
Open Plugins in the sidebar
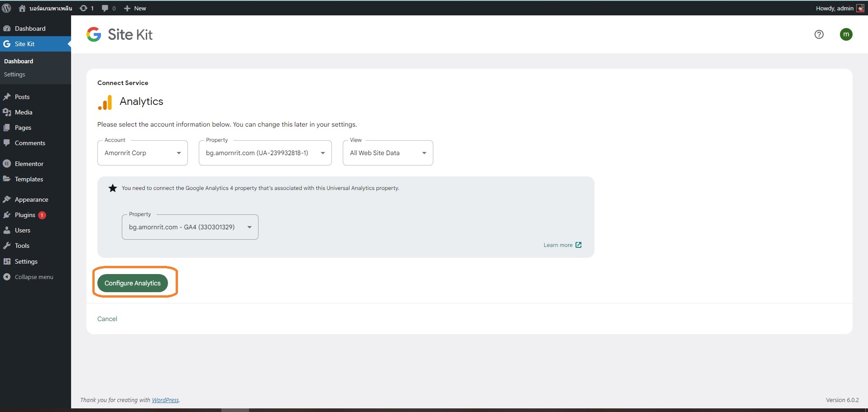[x=25, y=215]
